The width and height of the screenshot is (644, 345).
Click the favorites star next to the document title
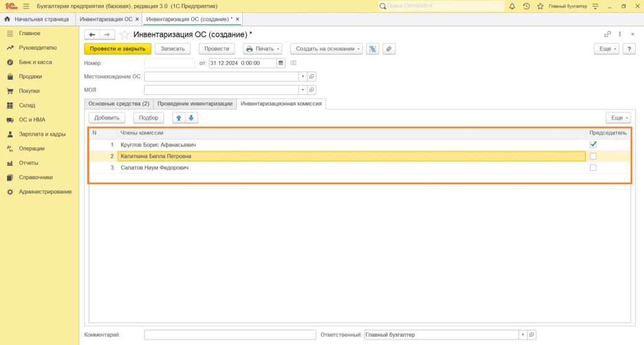125,35
